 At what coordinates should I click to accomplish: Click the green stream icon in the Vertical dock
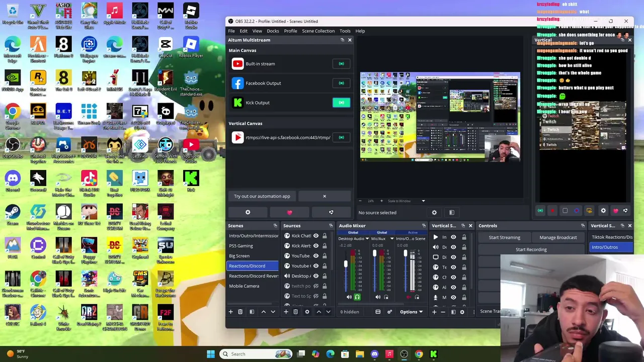[x=540, y=211]
